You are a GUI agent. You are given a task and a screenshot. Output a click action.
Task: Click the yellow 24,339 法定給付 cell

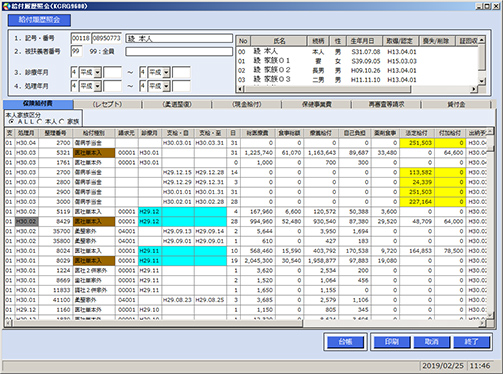point(417,182)
